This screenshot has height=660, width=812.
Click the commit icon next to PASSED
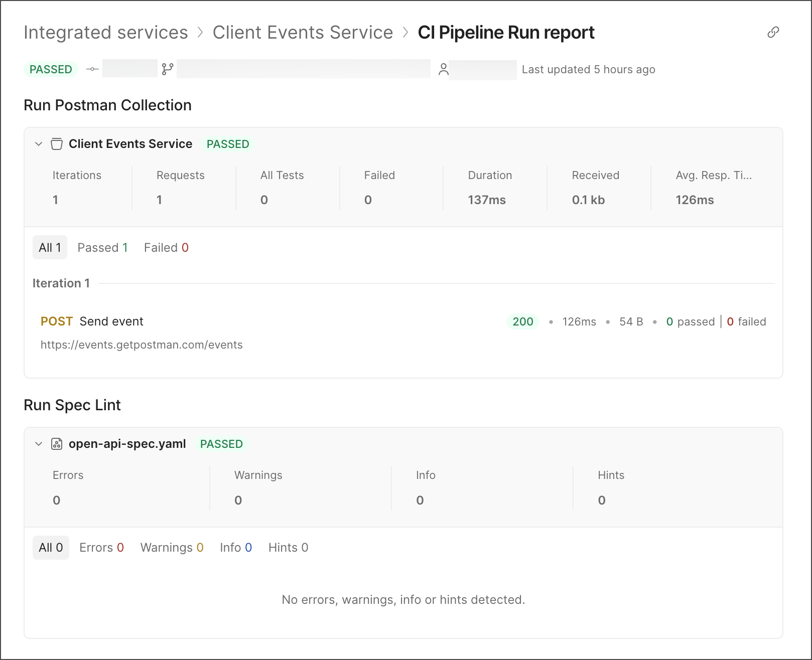tap(92, 69)
